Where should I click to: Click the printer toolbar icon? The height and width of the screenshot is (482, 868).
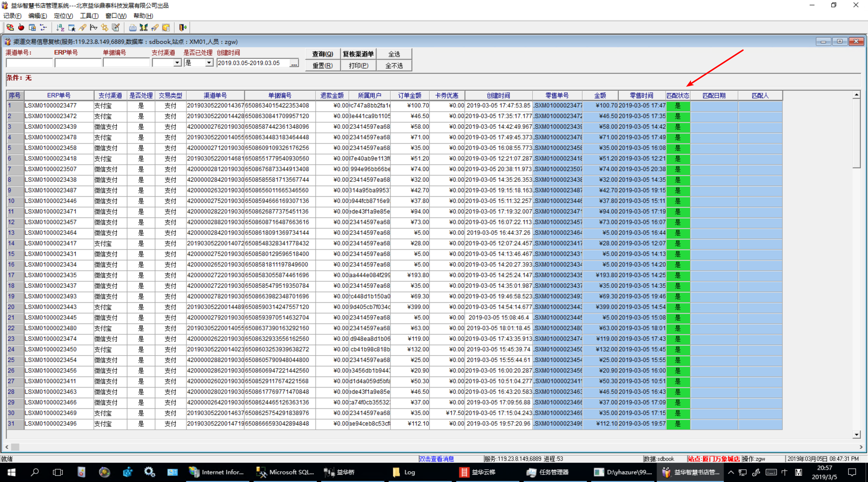133,28
